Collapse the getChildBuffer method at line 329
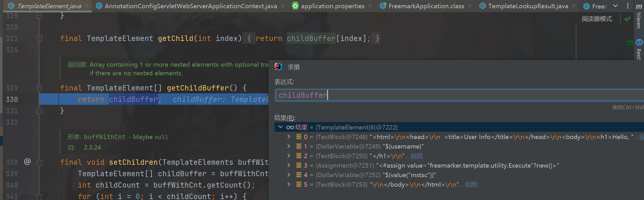The image size is (644, 200). 39,88
